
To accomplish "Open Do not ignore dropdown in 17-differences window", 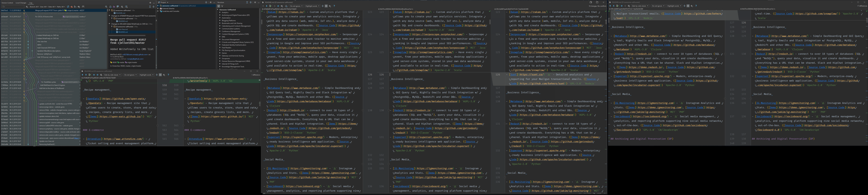I will click(658, 6).
